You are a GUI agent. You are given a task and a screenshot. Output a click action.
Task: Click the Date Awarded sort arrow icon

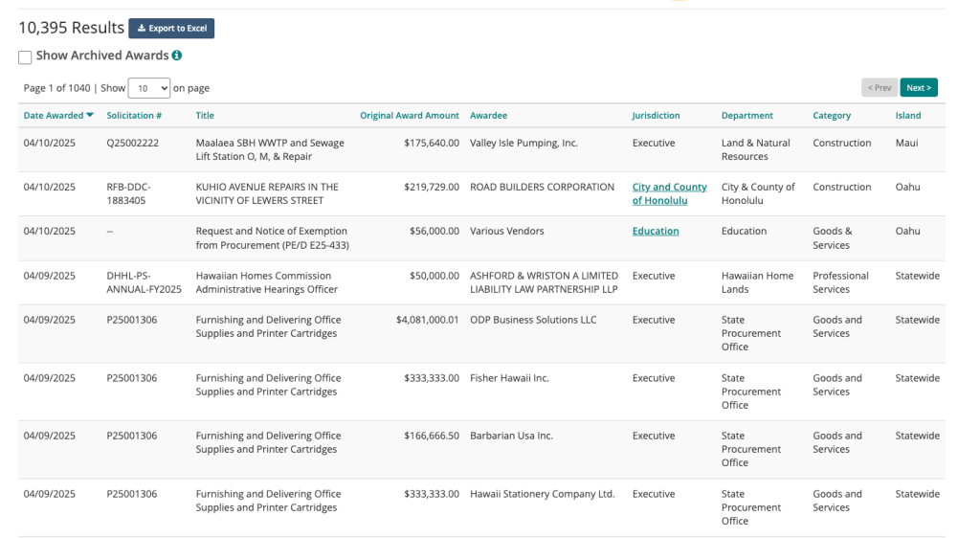[x=90, y=116]
